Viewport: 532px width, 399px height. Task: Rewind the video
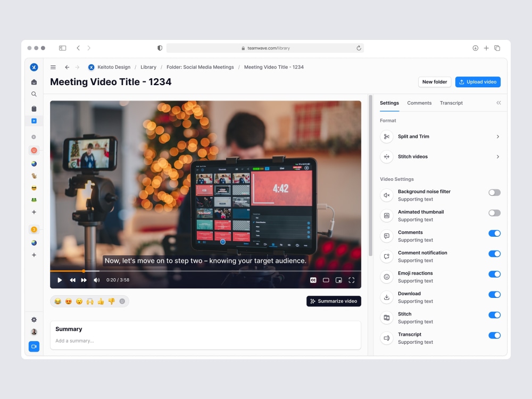point(72,280)
